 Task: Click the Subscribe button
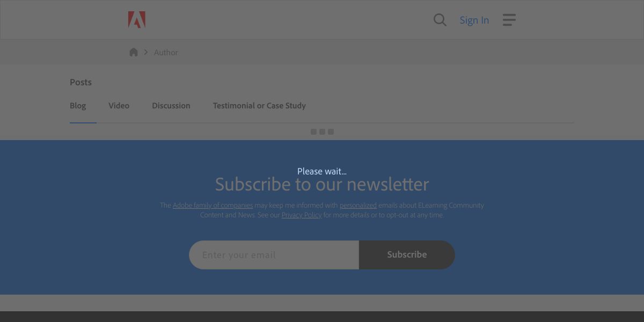coord(407,255)
